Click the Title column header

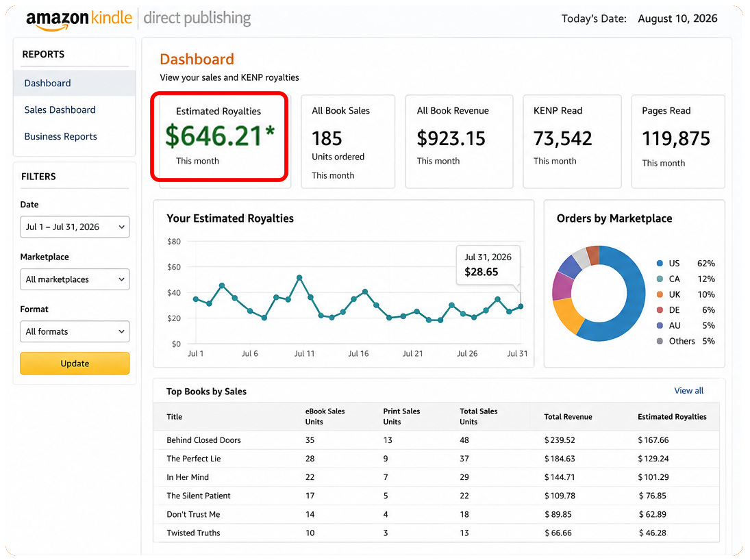175,416
